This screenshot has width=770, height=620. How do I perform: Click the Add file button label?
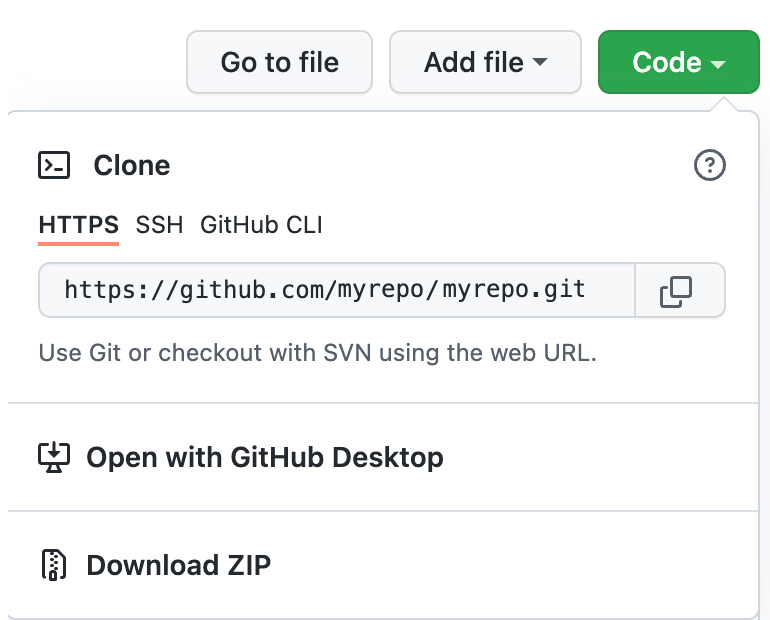pyautogui.click(x=473, y=62)
